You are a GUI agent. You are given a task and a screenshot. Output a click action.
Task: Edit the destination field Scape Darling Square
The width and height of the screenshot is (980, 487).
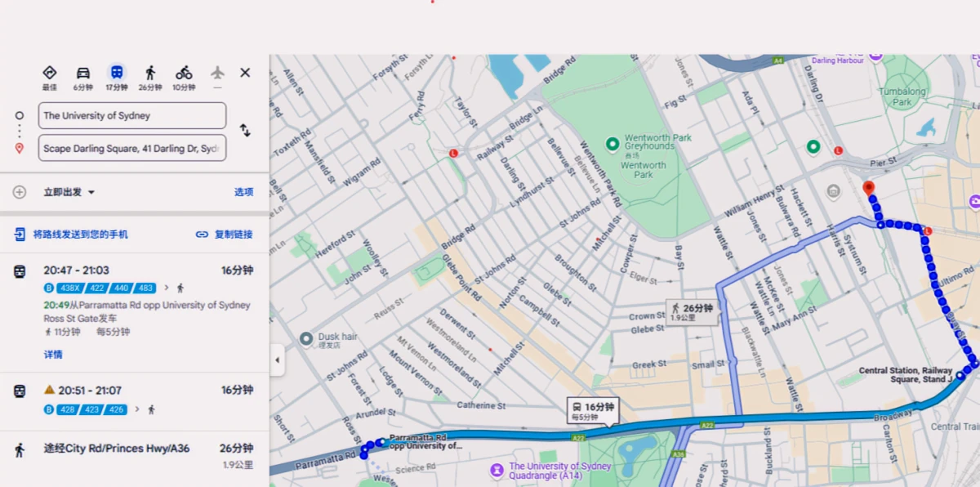tap(132, 148)
